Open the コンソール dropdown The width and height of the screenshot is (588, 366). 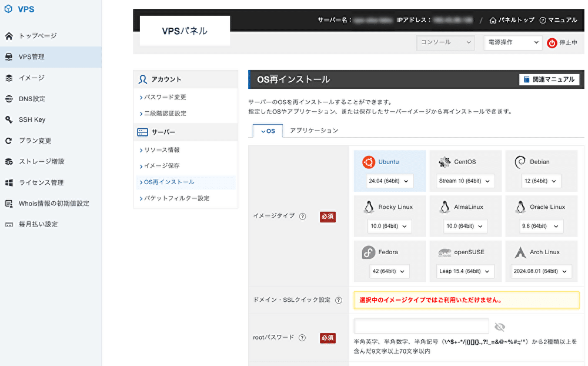[x=445, y=42]
